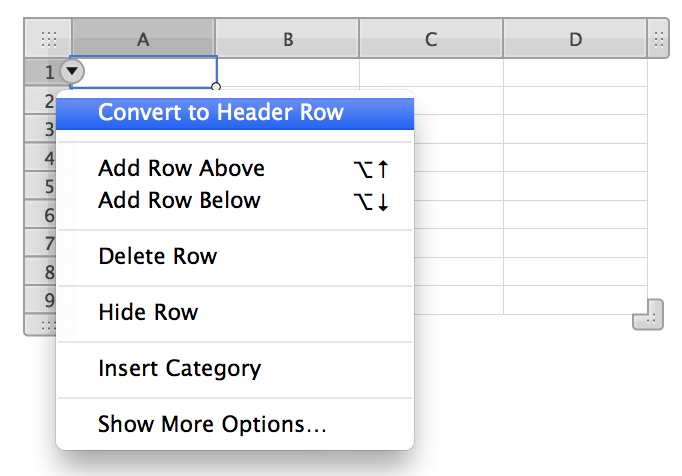Image resolution: width=682 pixels, height=476 pixels.
Task: Select column B header
Action: point(288,39)
